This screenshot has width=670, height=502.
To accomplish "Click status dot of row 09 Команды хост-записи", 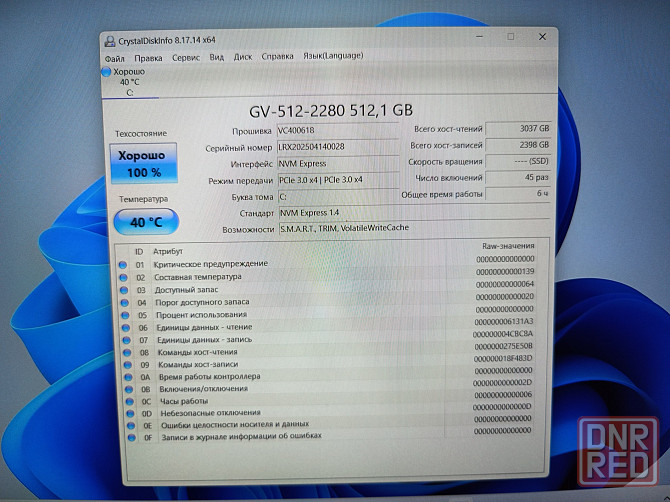I will click(128, 365).
